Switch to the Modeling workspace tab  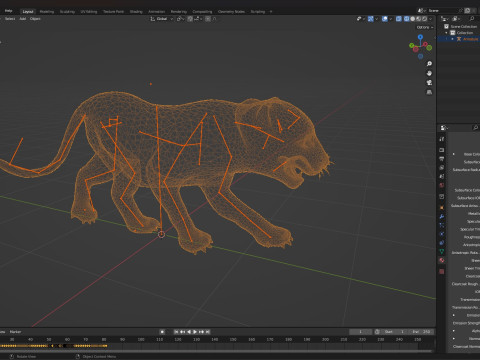click(x=47, y=12)
